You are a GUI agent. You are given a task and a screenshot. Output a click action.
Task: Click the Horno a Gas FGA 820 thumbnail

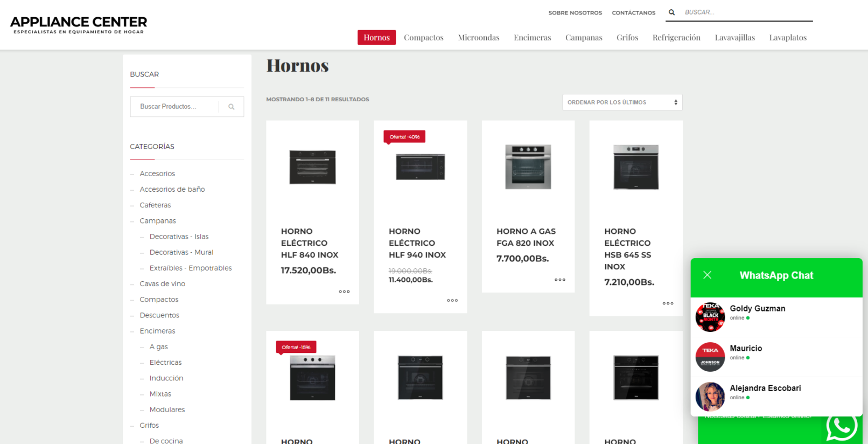point(528,167)
